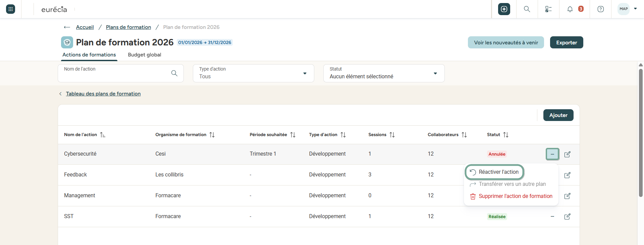Image resolution: width=644 pixels, height=245 pixels.
Task: Switch to Budget global tab
Action: coord(145,55)
